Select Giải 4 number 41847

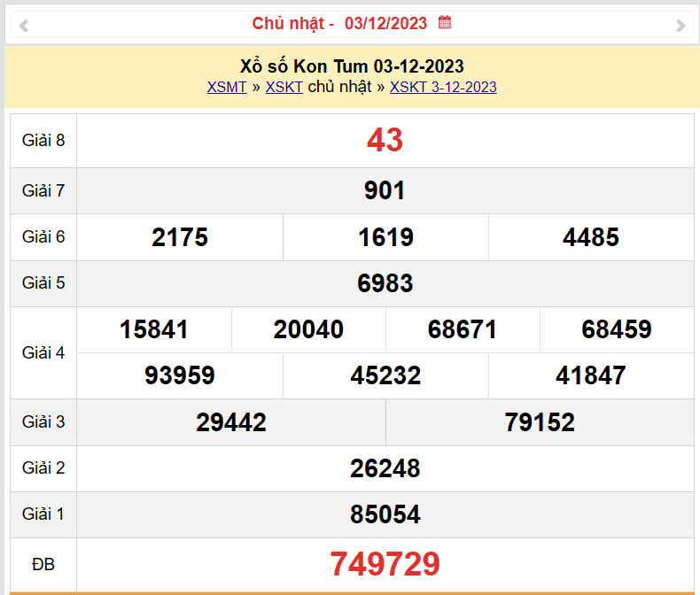click(591, 375)
